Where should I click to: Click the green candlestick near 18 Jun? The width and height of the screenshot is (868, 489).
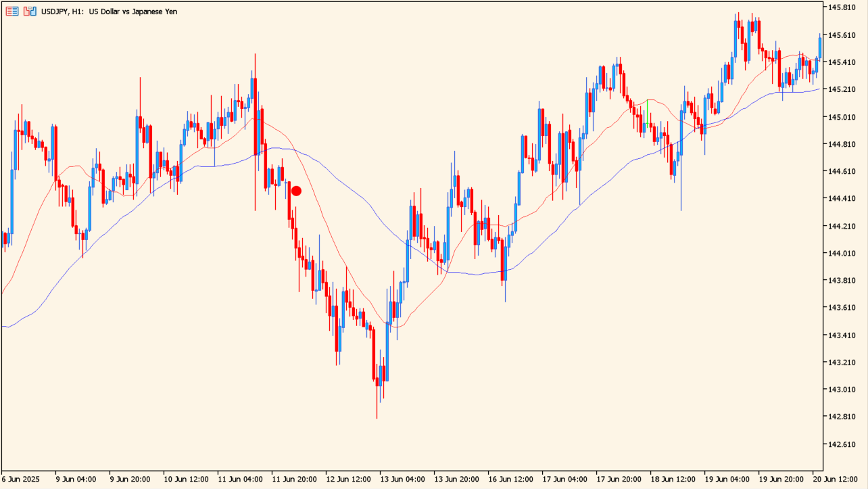coord(648,113)
